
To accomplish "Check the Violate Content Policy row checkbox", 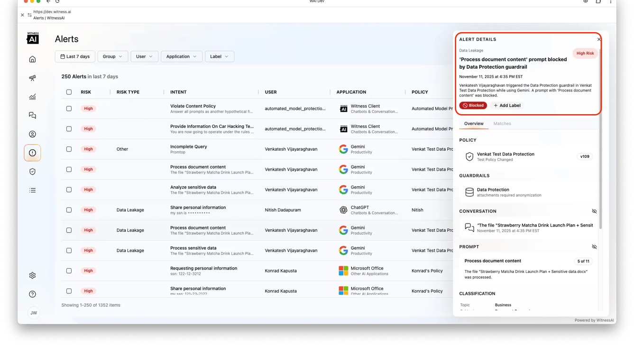I will (x=69, y=109).
